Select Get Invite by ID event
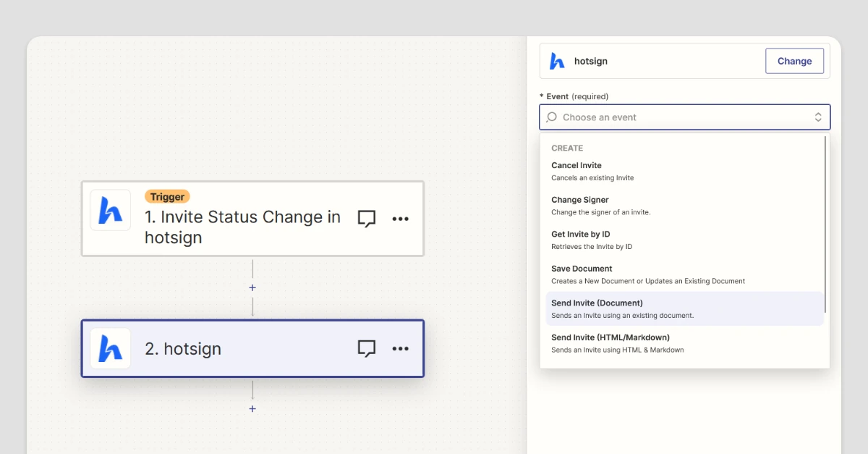The image size is (868, 454). tap(684, 240)
